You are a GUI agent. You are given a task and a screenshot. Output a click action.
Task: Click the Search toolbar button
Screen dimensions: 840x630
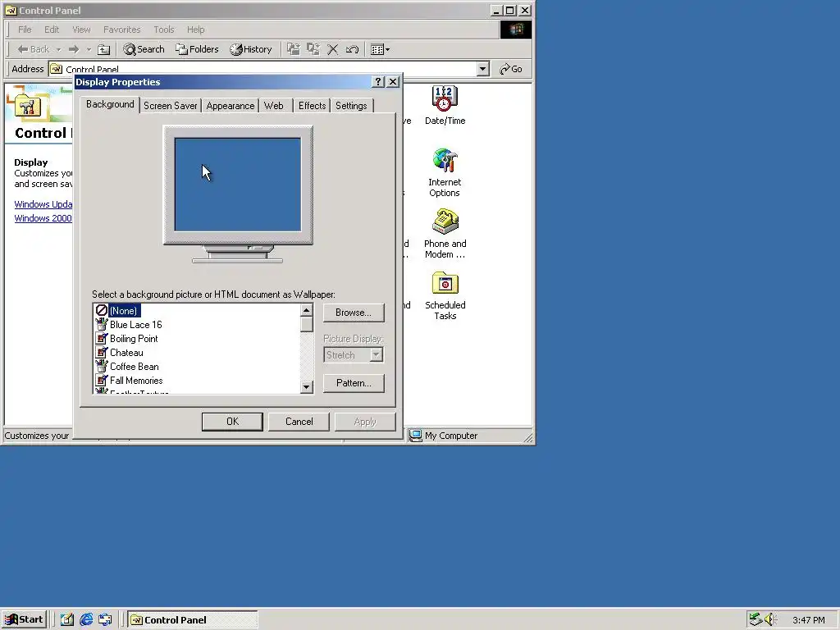[x=144, y=49]
